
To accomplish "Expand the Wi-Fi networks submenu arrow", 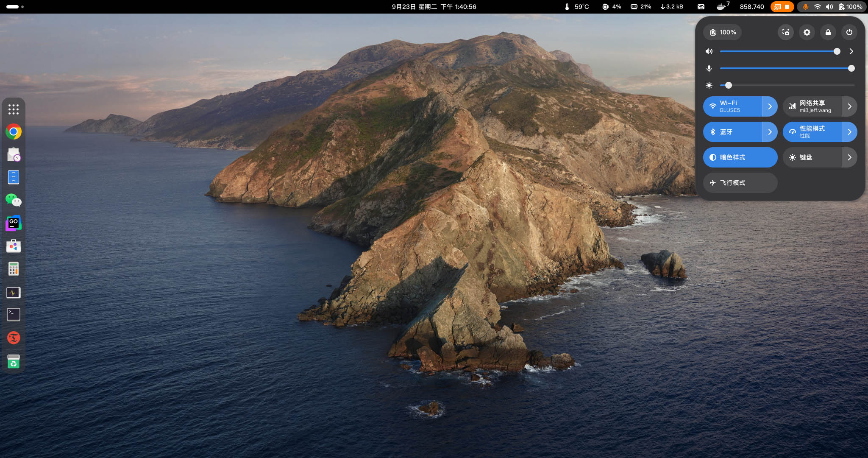I will coord(770,106).
